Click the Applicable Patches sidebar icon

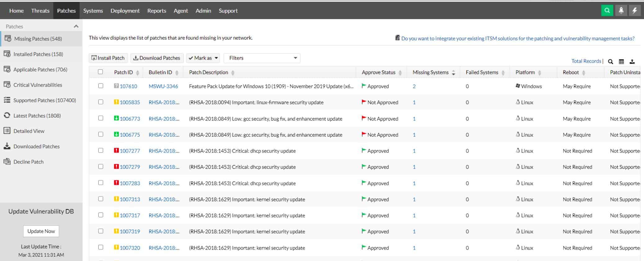point(7,69)
